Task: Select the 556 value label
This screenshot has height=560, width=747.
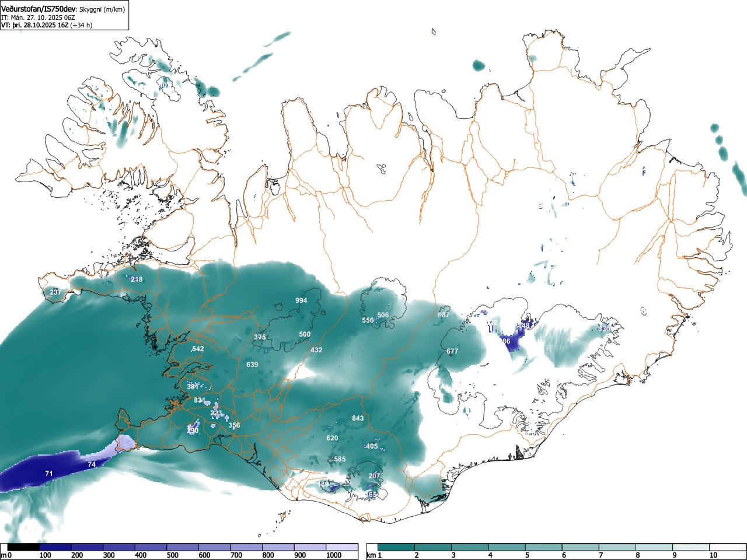Action: click(368, 320)
